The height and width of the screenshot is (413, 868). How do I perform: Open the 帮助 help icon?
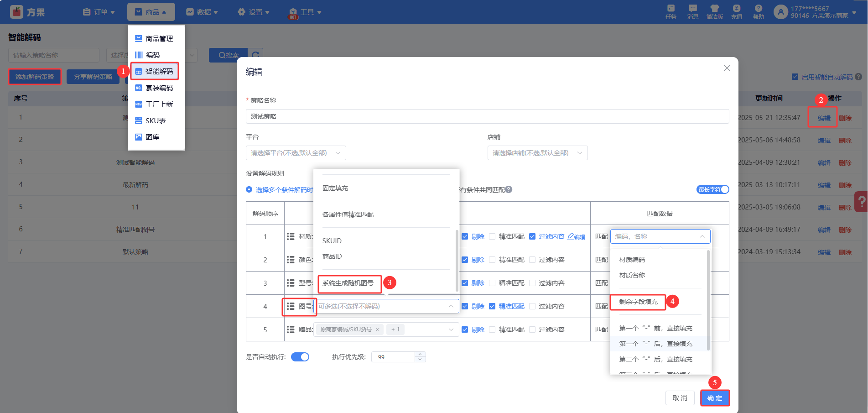click(x=758, y=9)
